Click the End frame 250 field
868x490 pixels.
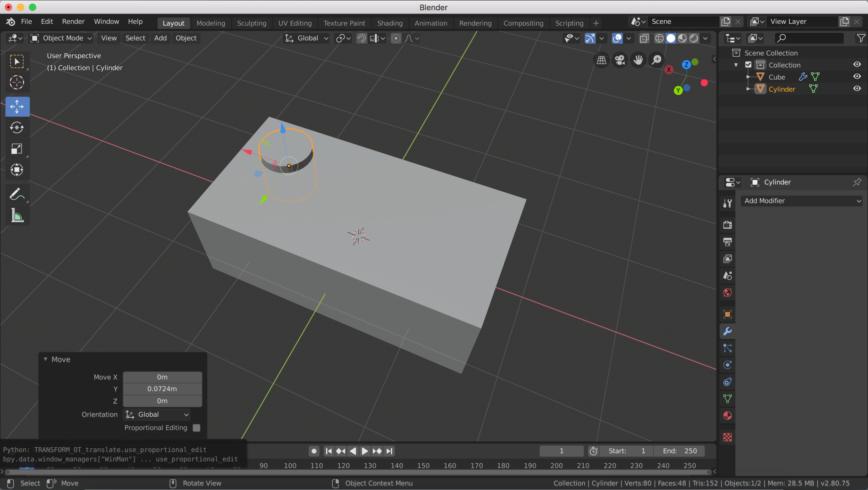(x=679, y=451)
